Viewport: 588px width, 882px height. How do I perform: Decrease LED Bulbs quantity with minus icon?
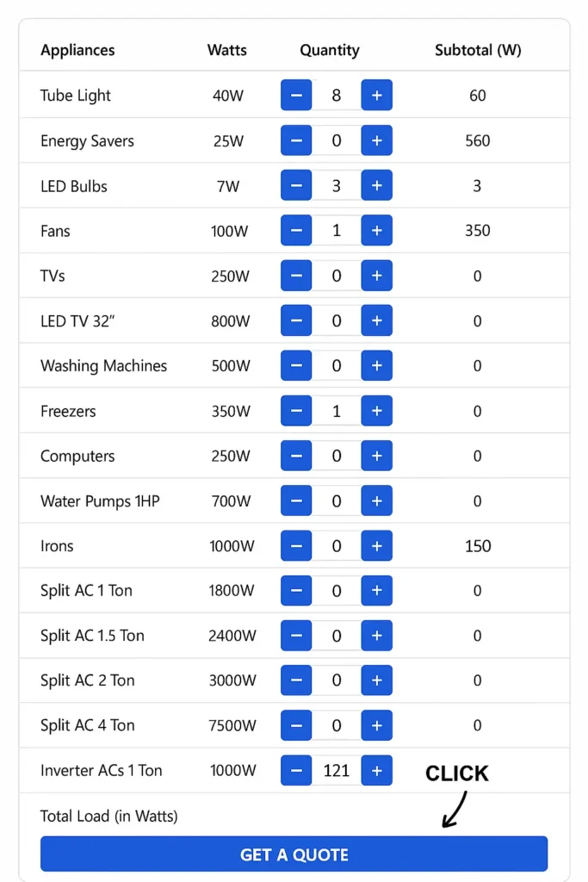pyautogui.click(x=296, y=185)
